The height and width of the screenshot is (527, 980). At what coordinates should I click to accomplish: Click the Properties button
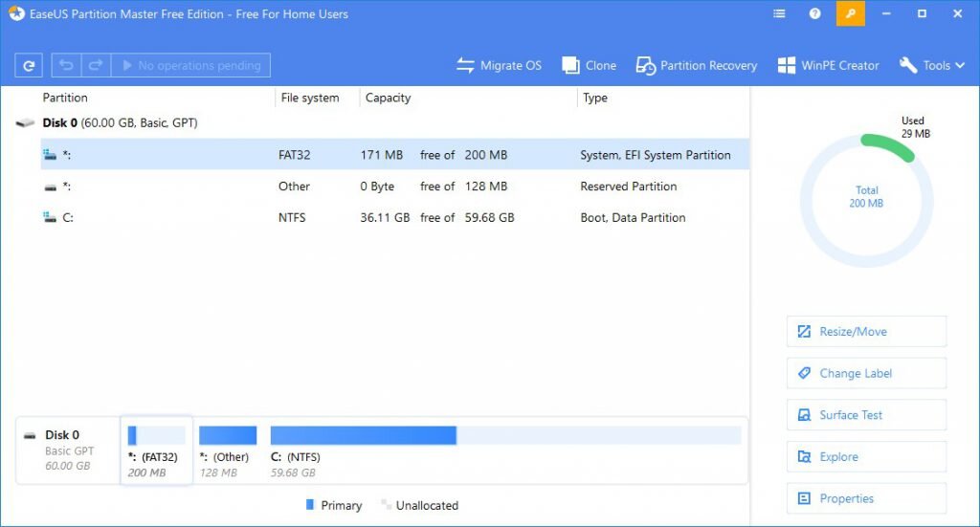pos(866,498)
